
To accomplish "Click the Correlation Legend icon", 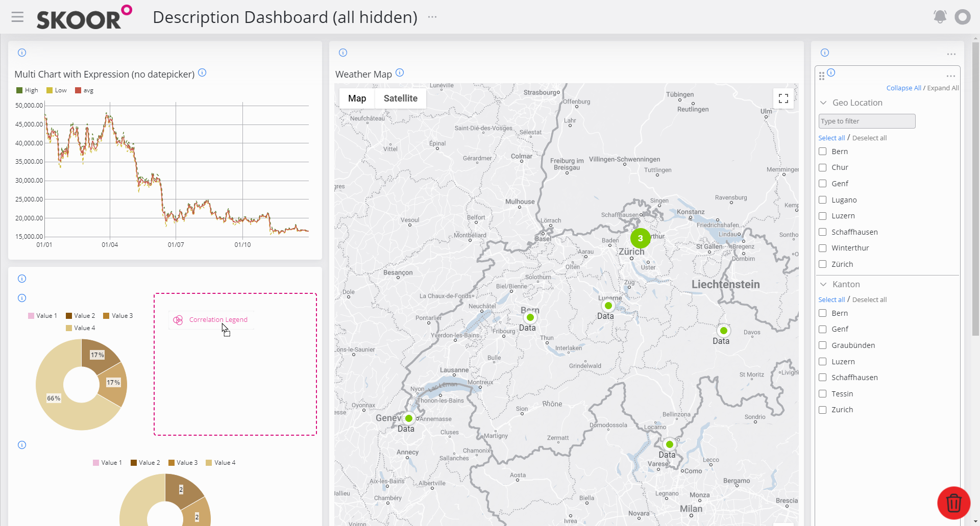I will click(178, 320).
